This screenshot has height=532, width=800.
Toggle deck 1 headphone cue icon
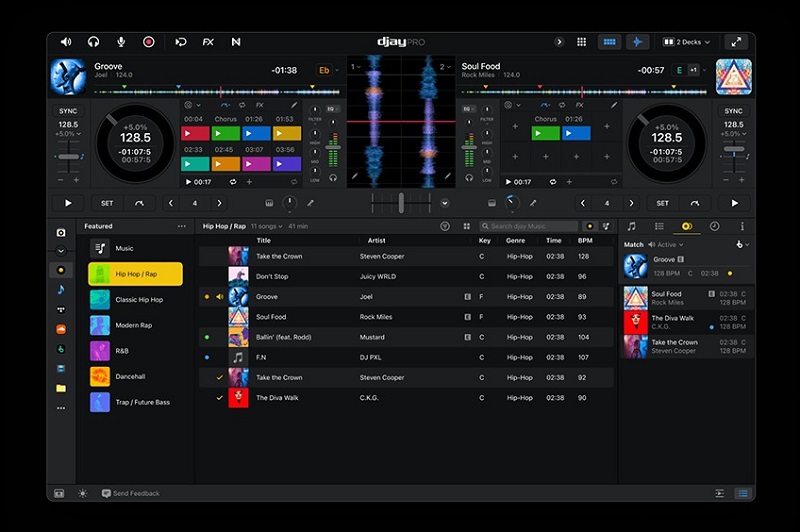pos(333,178)
